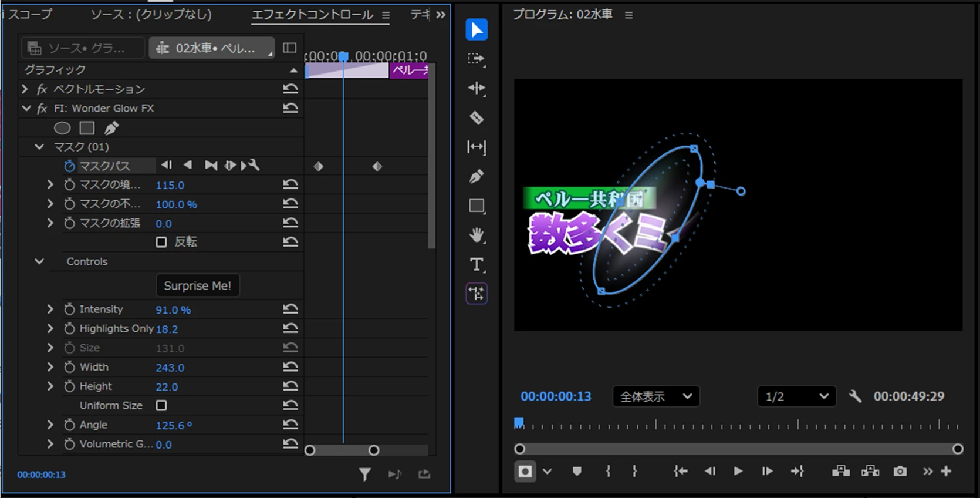
Task: Collapse FI: Wonder Glow FX properties
Action: (26, 109)
